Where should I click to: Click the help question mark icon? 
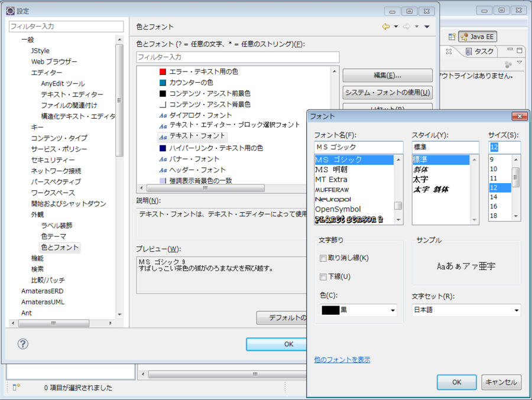tap(22, 344)
